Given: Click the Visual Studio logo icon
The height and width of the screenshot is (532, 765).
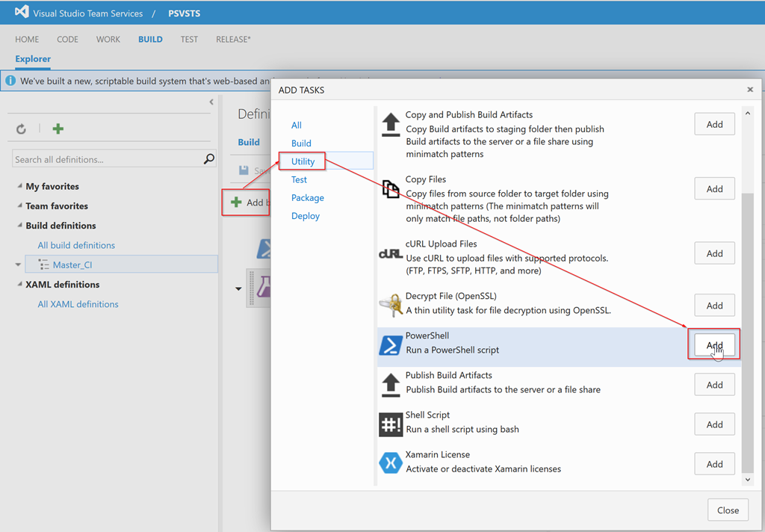Looking at the screenshot, I should (x=22, y=13).
